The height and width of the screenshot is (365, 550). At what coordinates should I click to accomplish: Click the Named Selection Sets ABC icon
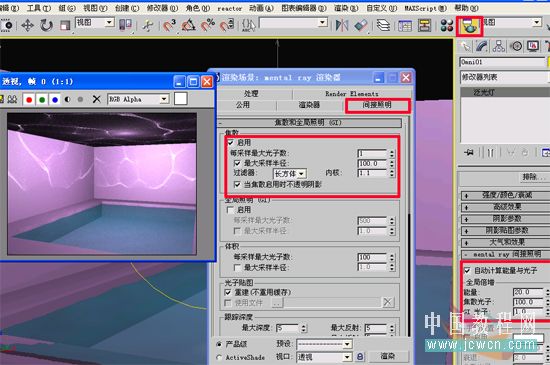249,25
